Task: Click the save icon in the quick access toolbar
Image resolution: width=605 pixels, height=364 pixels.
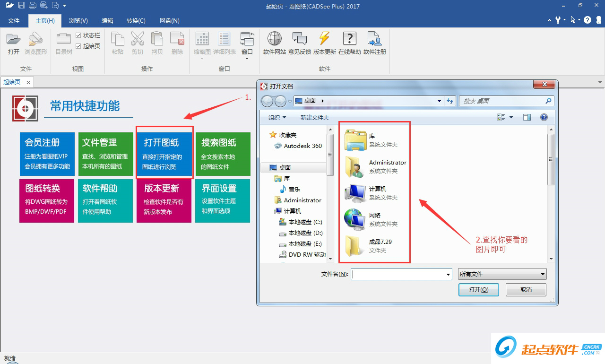Action: (21, 6)
